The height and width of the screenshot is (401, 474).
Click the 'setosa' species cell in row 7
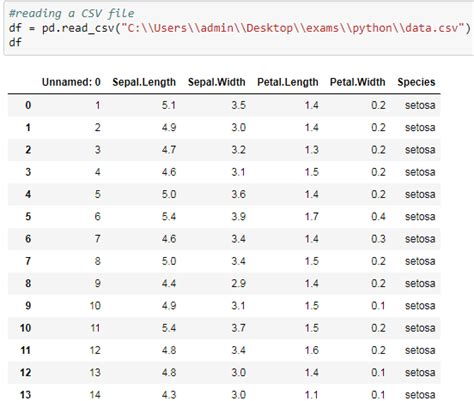(x=420, y=261)
